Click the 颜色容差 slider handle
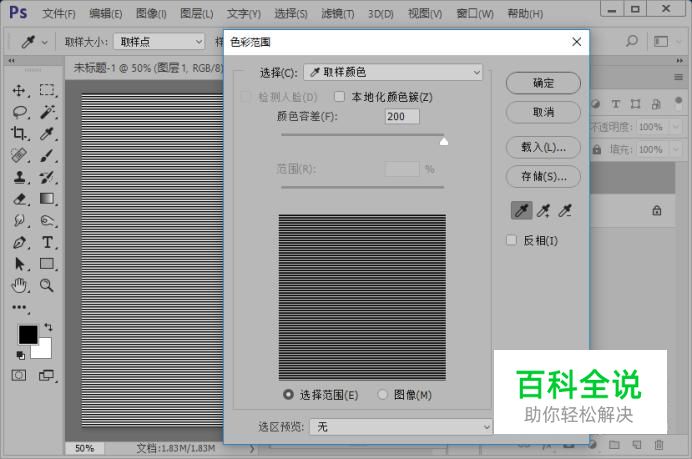Image resolution: width=692 pixels, height=459 pixels. point(444,141)
